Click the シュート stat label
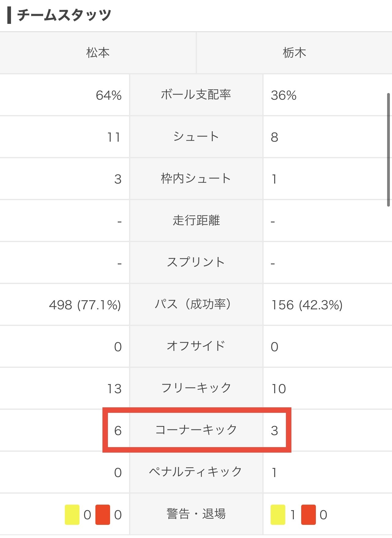 [196, 137]
